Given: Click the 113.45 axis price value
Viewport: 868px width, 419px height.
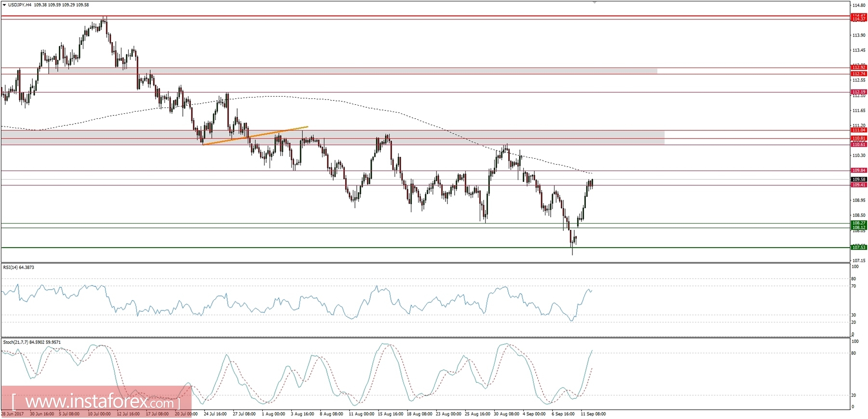Looking at the screenshot, I should pos(859,50).
